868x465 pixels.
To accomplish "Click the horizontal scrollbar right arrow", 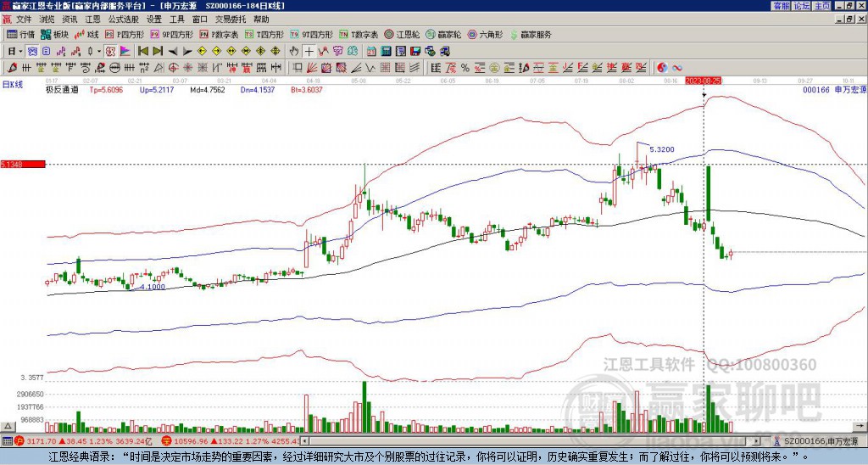I will point(757,441).
